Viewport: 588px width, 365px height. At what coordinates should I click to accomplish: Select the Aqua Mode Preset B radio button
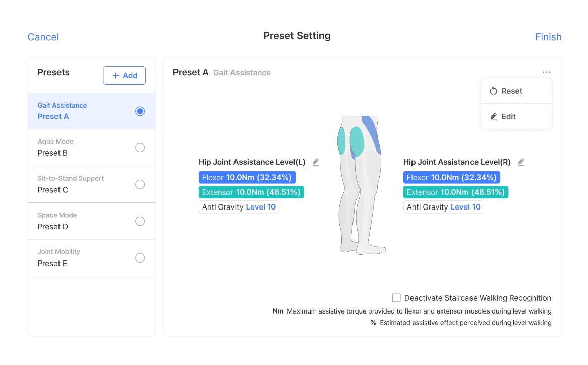click(140, 148)
